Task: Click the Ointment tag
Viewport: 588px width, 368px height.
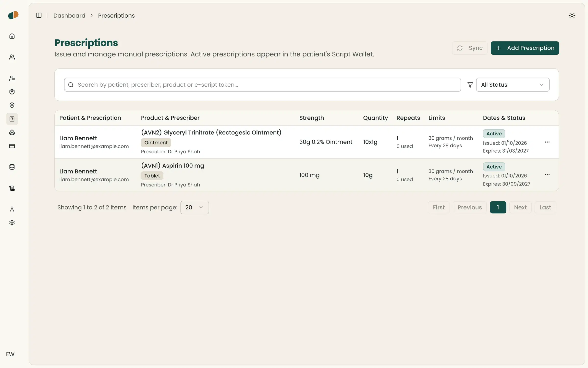Action: 156,143
